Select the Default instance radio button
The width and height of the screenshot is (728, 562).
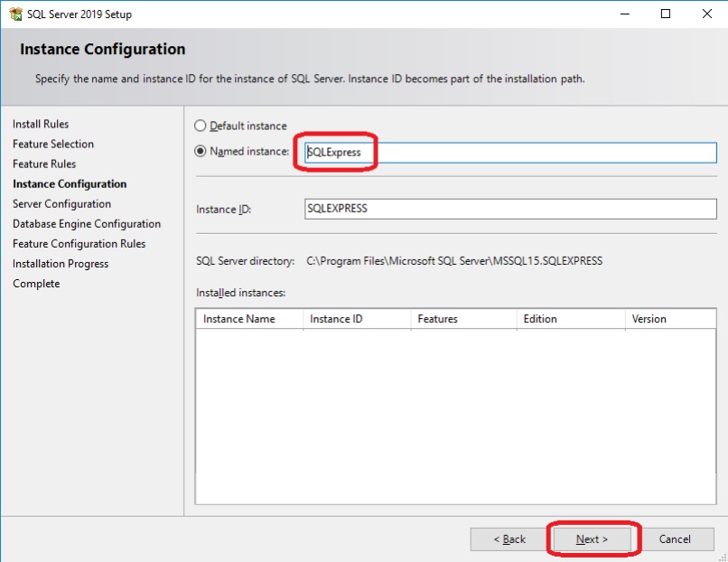(x=201, y=126)
